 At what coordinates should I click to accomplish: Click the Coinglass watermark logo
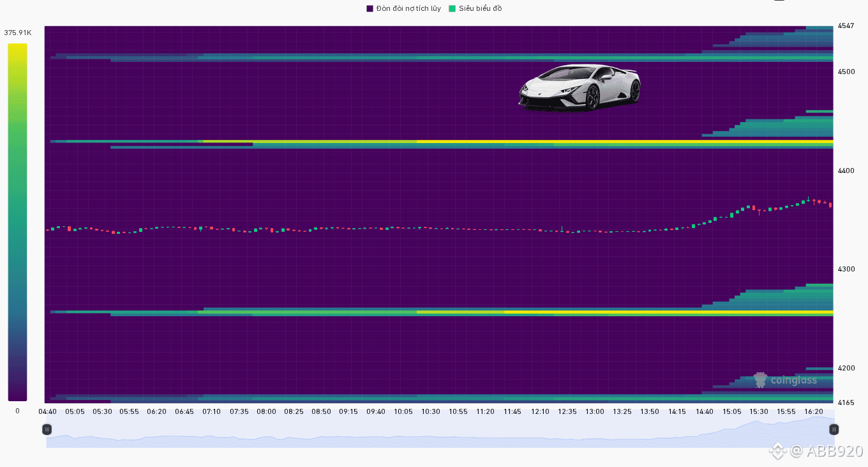coord(785,380)
